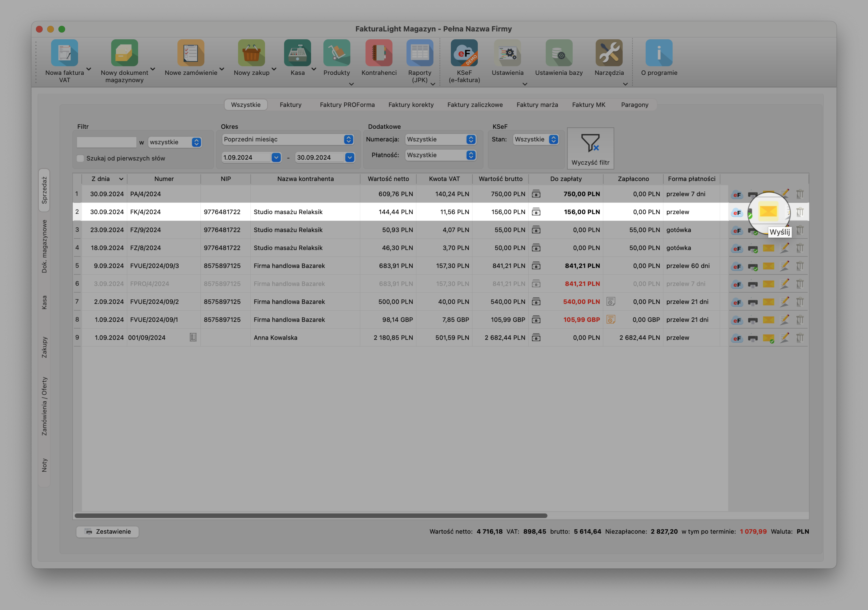Open the Ustawienia bazy database icon
This screenshot has width=868, height=610.
(559, 53)
